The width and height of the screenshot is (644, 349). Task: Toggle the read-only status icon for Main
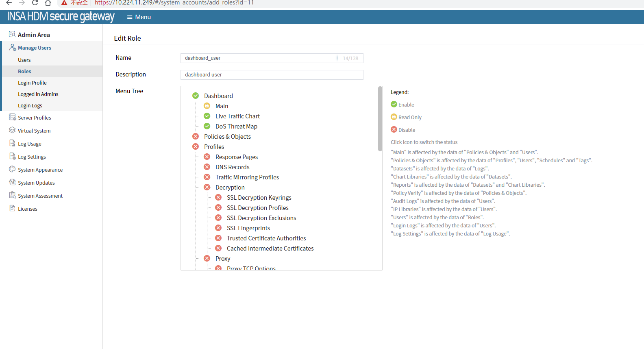207,106
